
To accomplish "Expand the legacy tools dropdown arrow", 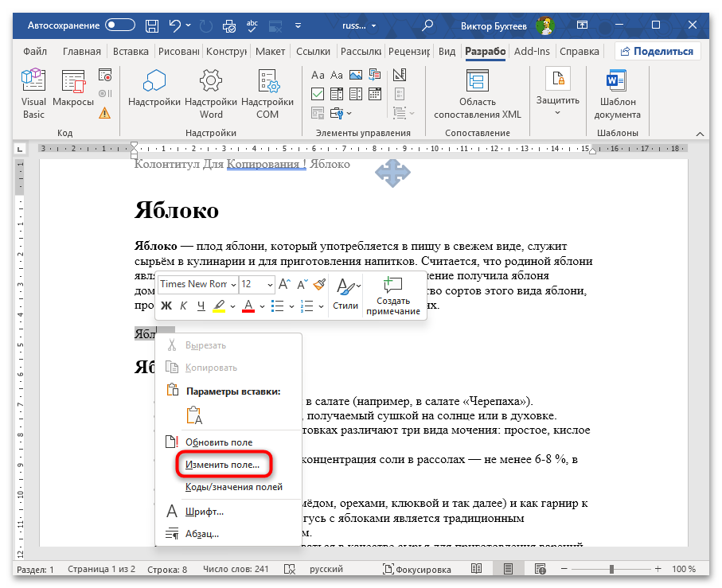I will point(350,113).
